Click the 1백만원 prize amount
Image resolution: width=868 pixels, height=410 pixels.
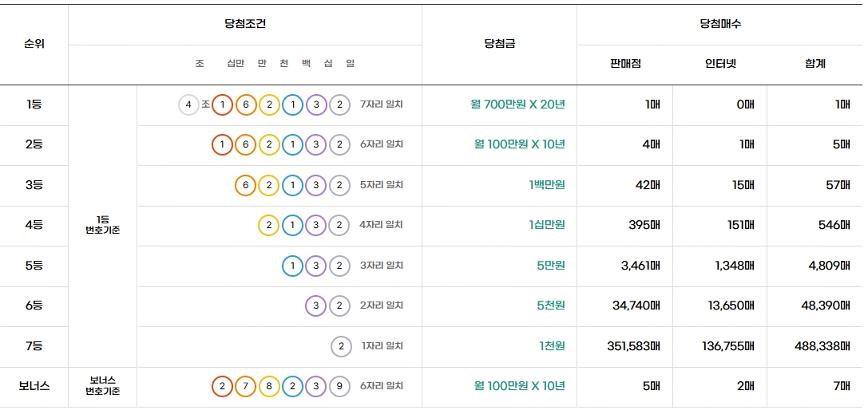tap(546, 185)
